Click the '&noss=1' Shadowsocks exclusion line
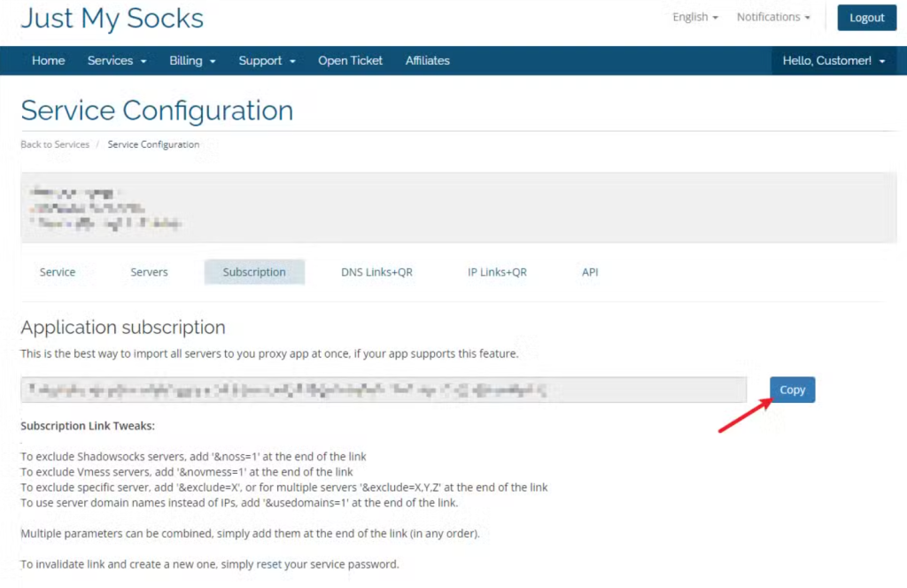The image size is (907, 588). (x=193, y=457)
